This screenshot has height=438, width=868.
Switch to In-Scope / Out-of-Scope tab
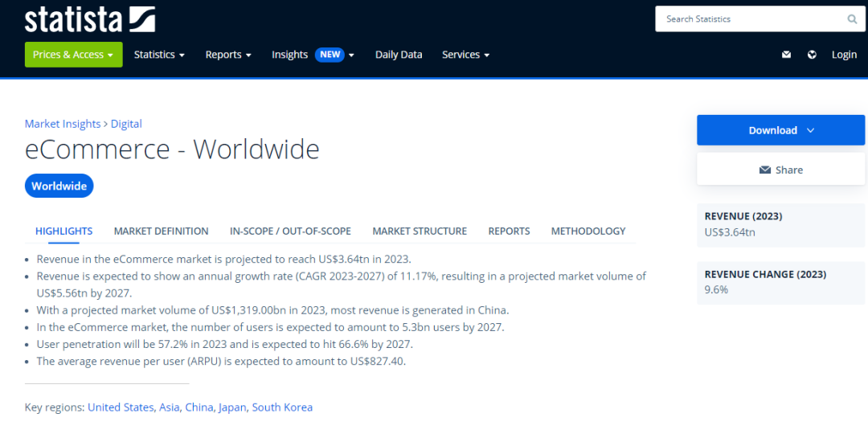(x=290, y=231)
